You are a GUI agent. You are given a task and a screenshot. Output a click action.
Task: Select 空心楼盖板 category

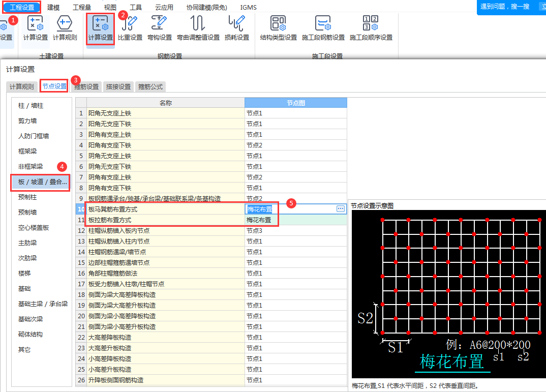tap(34, 228)
